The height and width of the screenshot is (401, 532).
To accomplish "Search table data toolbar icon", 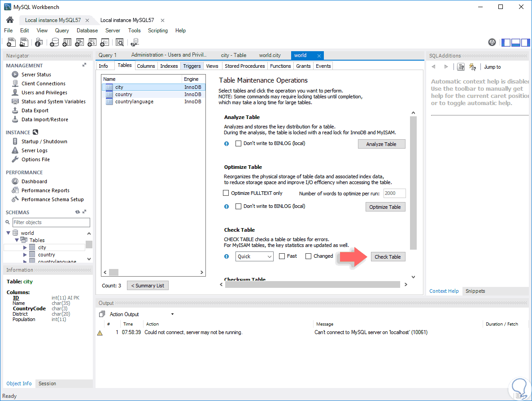I will [120, 42].
